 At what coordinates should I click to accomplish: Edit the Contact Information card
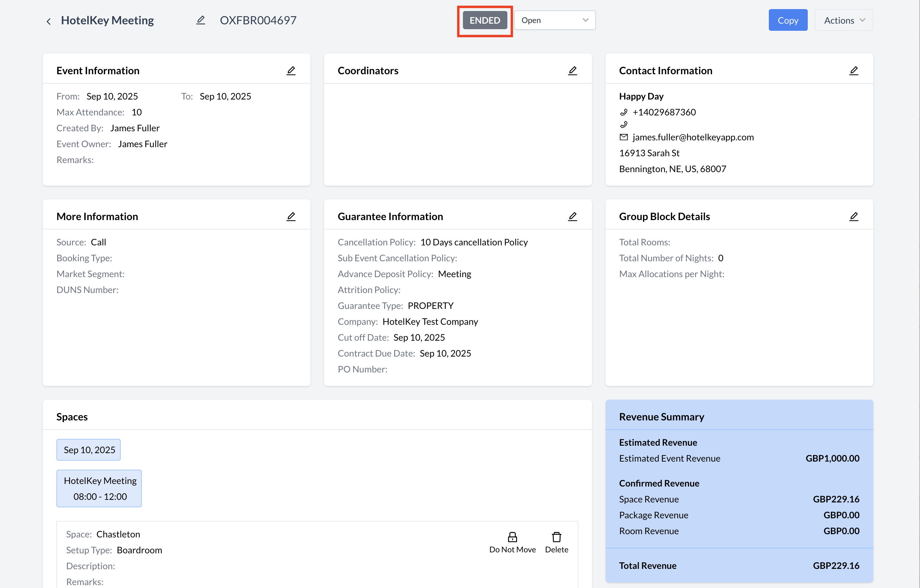tap(853, 71)
